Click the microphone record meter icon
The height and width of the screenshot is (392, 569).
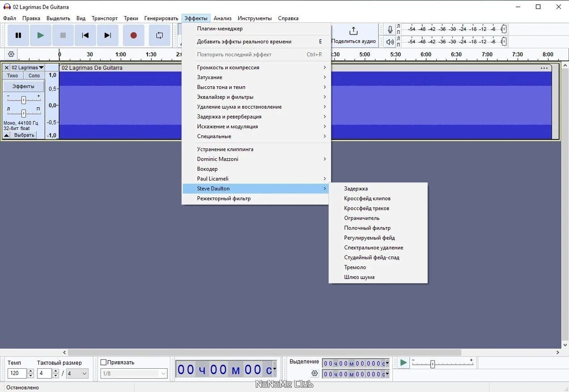click(x=390, y=29)
